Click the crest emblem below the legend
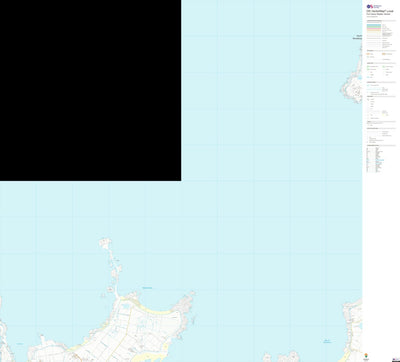Image resolution: width=400 pixels, height=362 pixels. pyautogui.click(x=366, y=355)
